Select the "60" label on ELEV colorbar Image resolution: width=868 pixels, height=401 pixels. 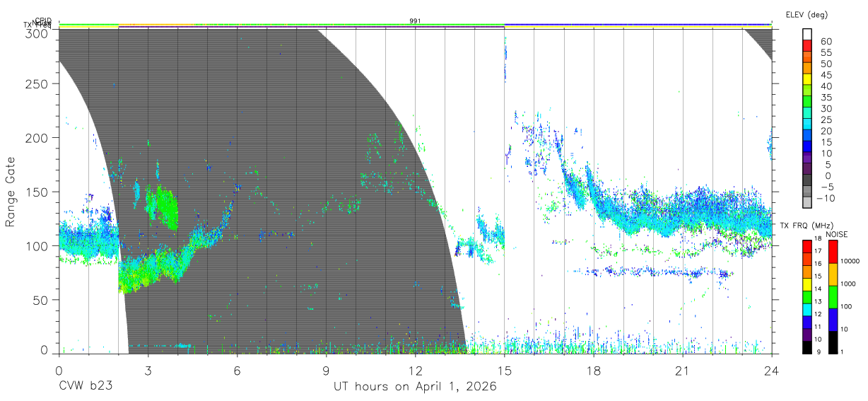(826, 41)
